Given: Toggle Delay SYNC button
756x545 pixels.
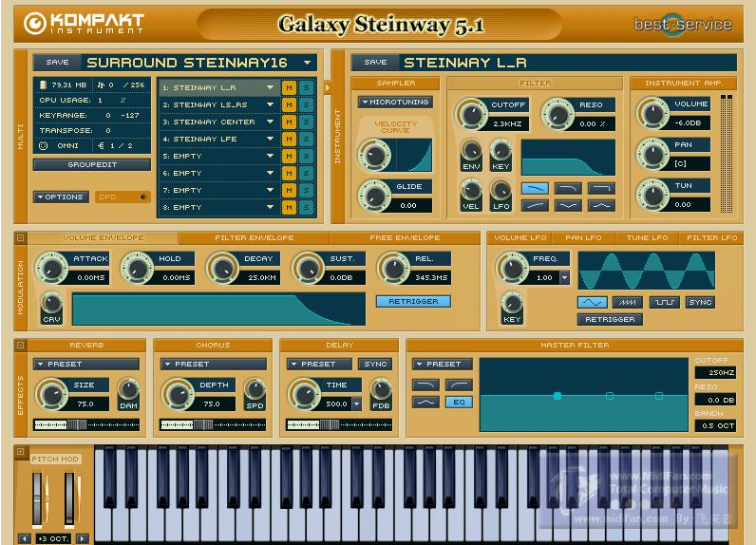Looking at the screenshot, I should 375,364.
